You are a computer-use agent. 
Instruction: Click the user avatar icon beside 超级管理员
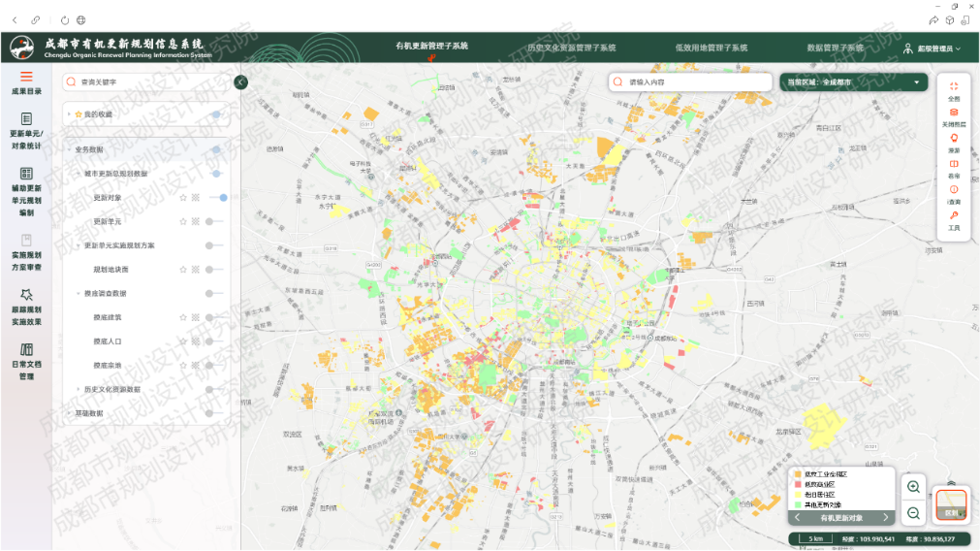click(908, 49)
